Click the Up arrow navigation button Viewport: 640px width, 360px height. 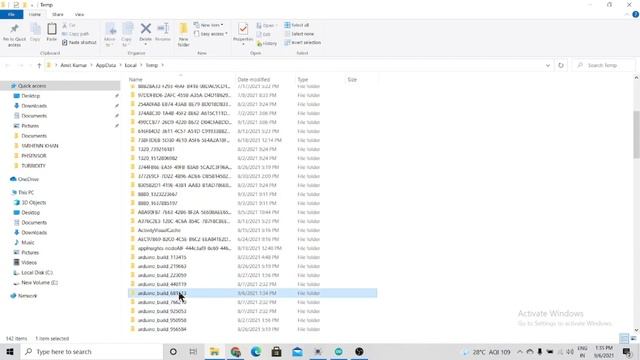(x=39, y=65)
